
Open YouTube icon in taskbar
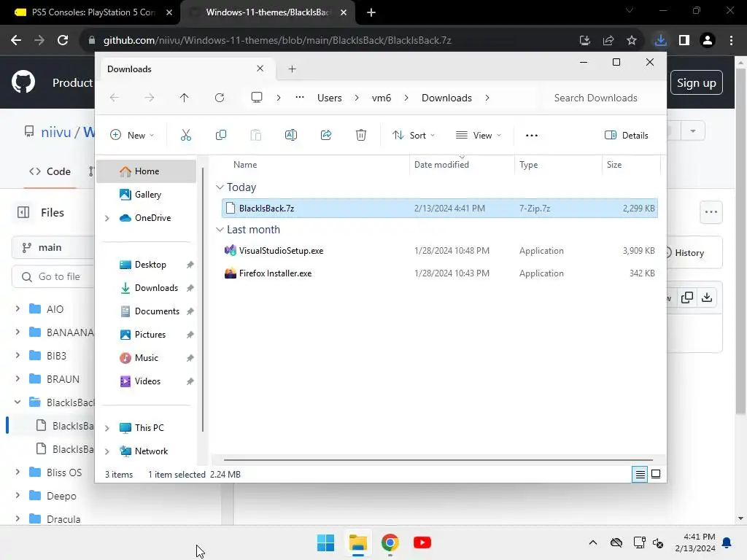tap(422, 542)
